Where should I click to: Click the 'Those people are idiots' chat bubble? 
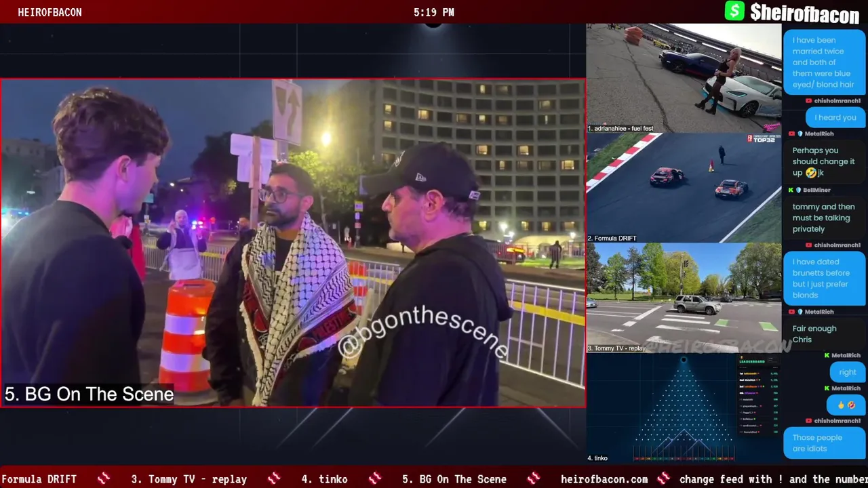[x=823, y=443]
